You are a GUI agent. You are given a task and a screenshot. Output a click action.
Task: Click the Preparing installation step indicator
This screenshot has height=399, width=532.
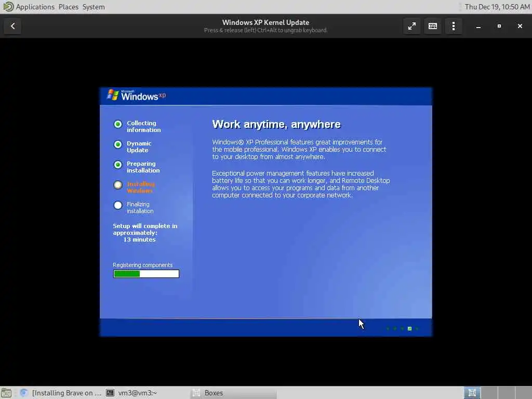click(x=118, y=165)
